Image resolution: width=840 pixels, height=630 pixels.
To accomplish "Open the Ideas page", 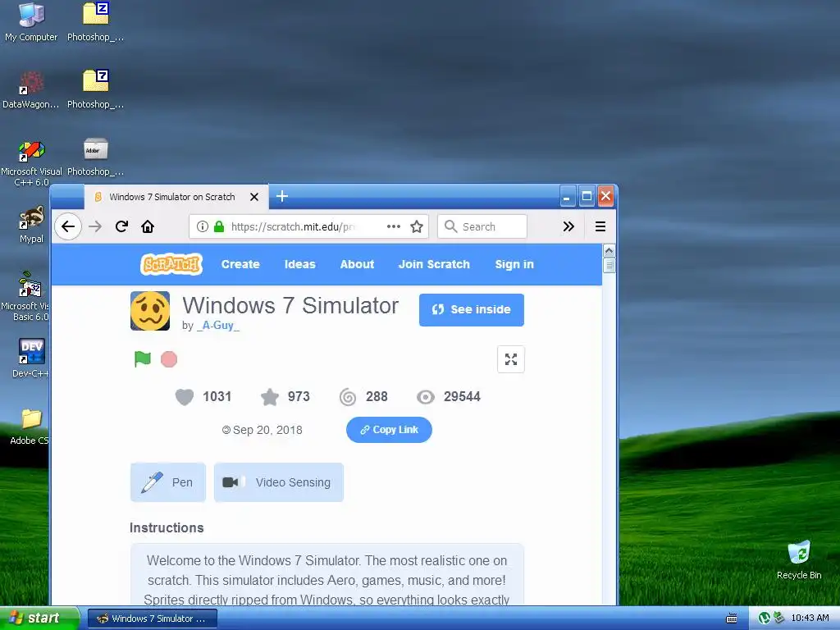I will [300, 264].
